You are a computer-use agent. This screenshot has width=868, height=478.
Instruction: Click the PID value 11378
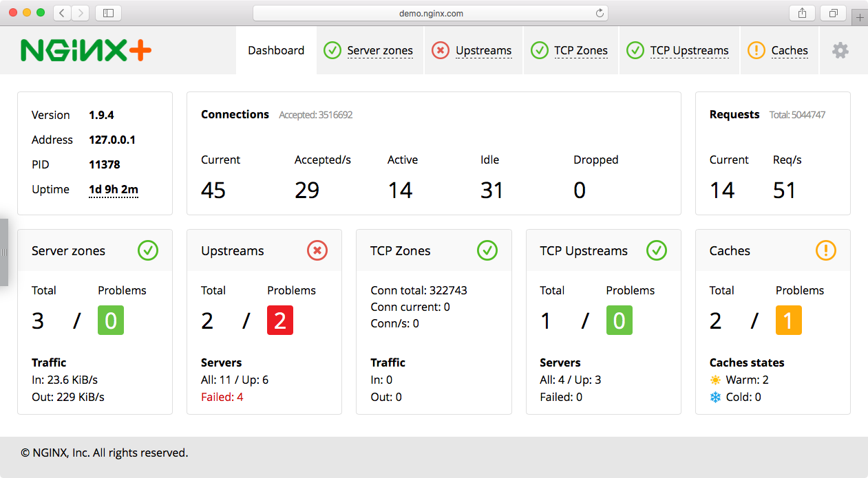[x=105, y=164]
